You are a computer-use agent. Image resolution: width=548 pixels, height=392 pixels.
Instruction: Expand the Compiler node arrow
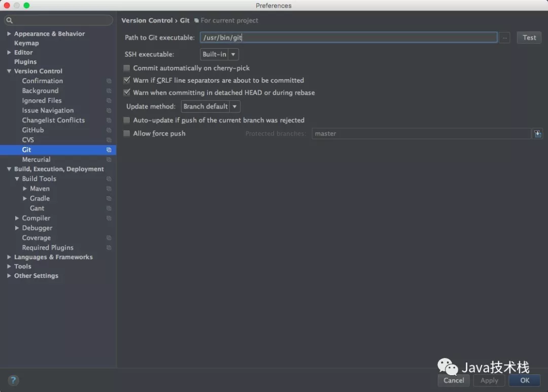point(17,218)
